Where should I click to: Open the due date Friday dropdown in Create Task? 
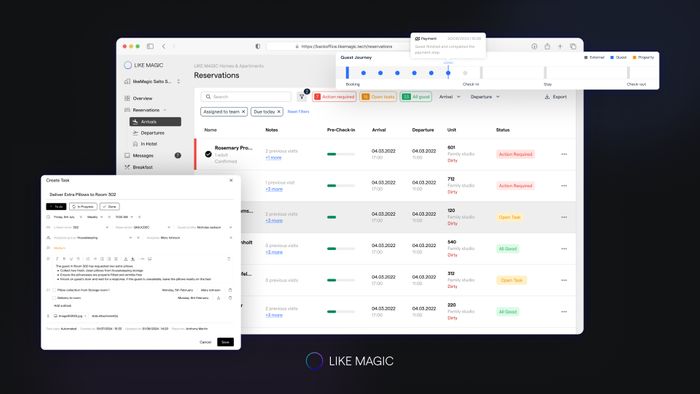[x=67, y=217]
